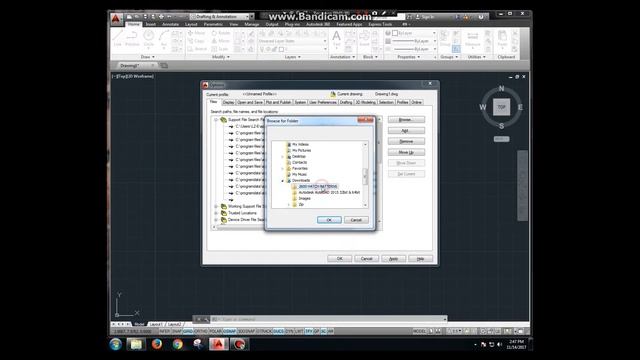Click OK in Browse for Folder dialog
The width and height of the screenshot is (640, 360).
tap(329, 220)
